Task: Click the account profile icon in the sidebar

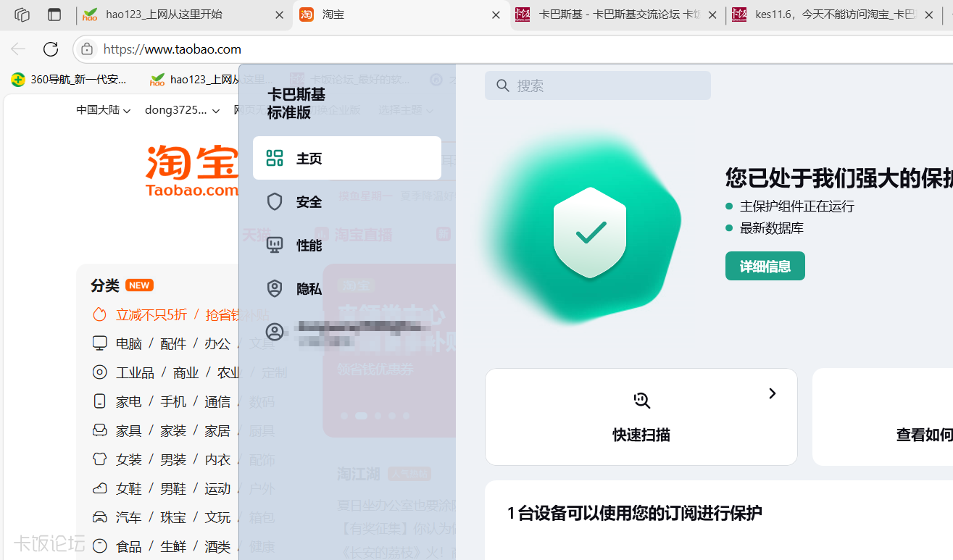Action: 275,332
